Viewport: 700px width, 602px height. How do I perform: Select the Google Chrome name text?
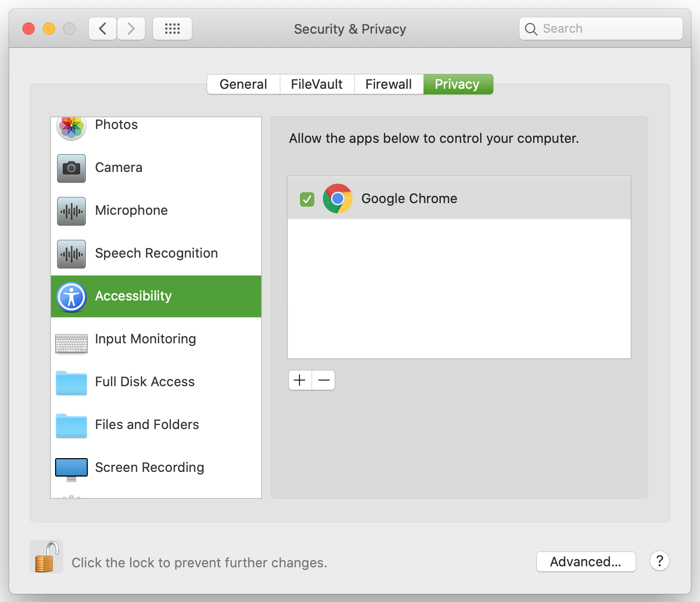(x=409, y=198)
